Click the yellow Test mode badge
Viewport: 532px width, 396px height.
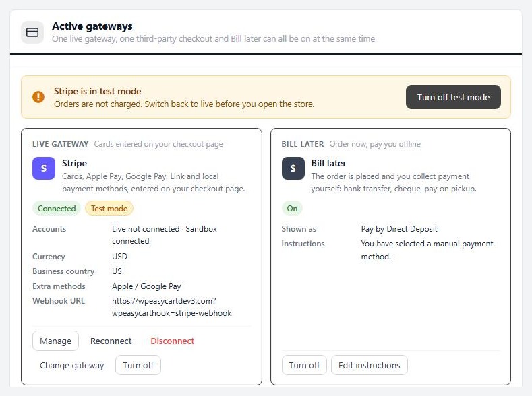pos(109,209)
